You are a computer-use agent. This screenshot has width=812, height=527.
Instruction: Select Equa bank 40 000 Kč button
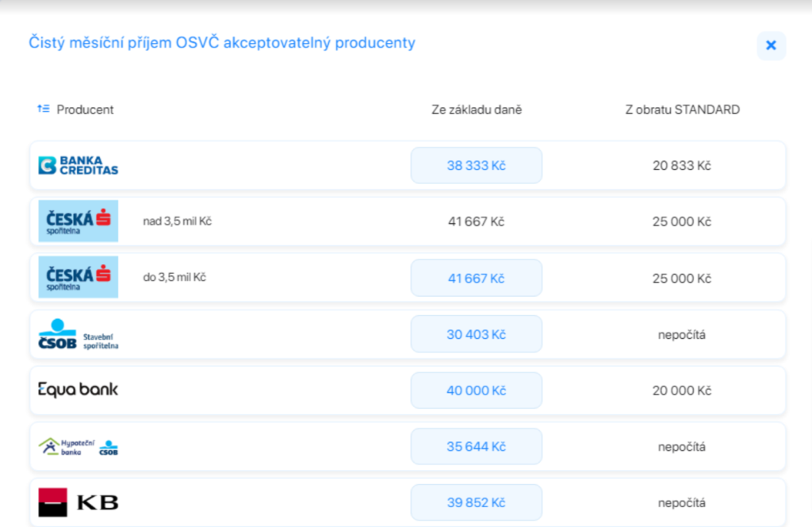[x=477, y=390]
